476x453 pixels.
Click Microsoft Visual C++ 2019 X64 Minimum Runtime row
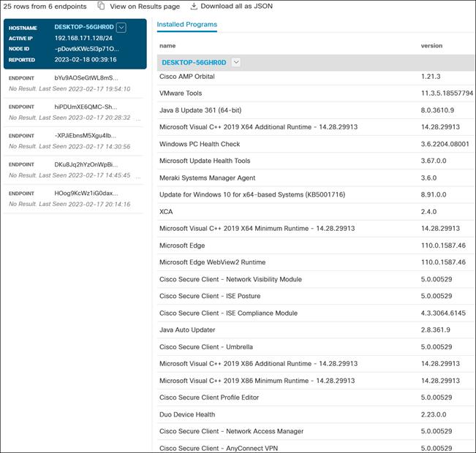(316, 229)
